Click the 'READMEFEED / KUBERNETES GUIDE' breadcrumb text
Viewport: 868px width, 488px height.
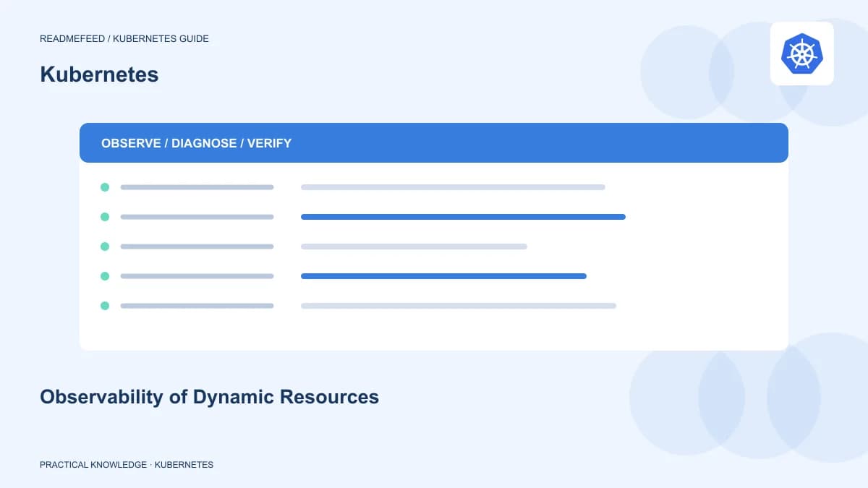[x=124, y=38]
